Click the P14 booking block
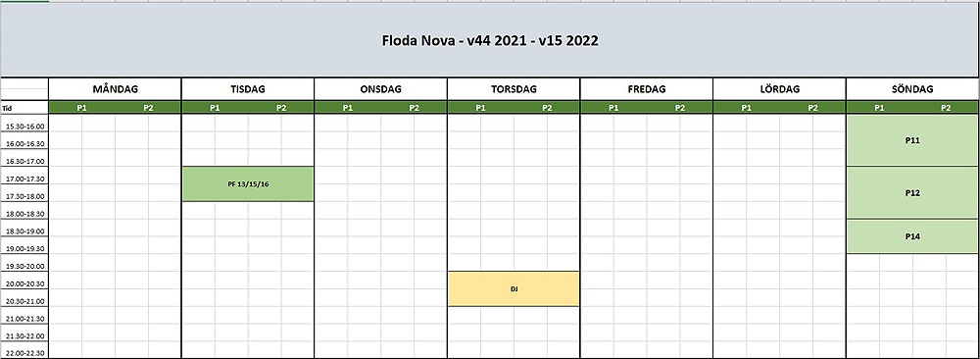 pyautogui.click(x=912, y=236)
